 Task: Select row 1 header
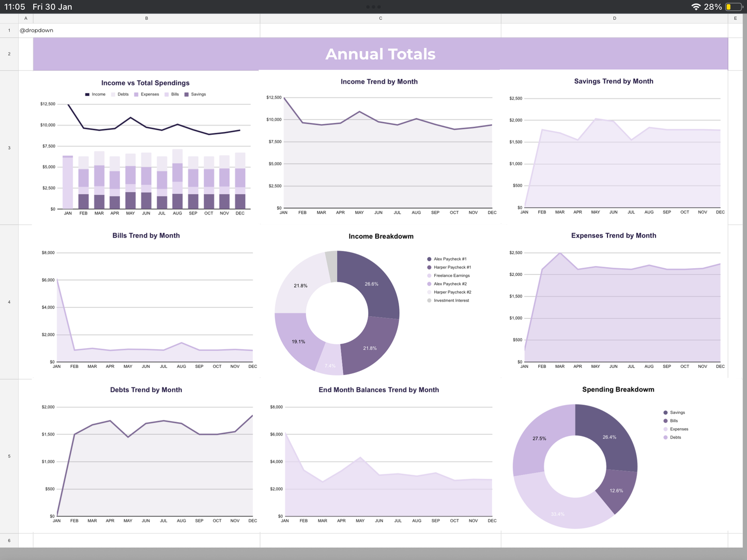click(9, 30)
